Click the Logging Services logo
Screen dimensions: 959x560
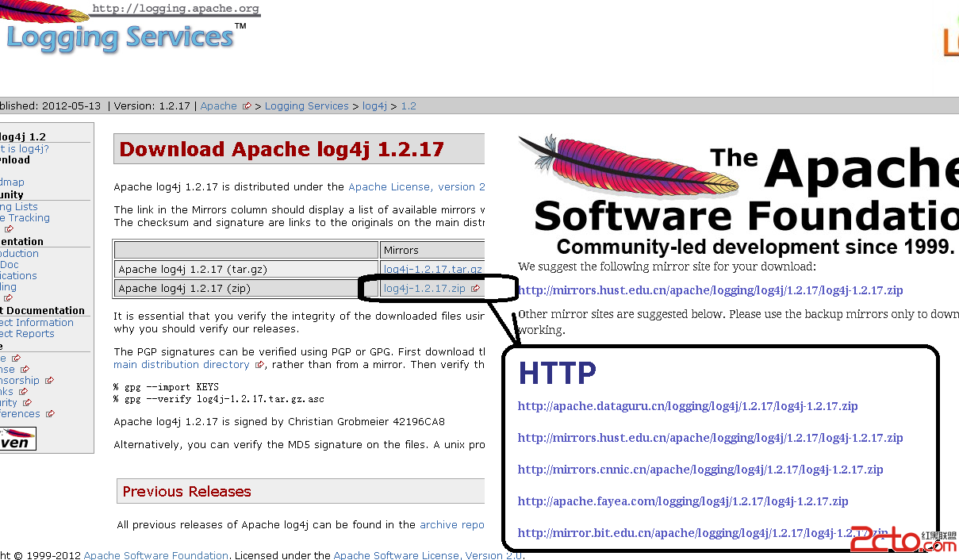[123, 37]
